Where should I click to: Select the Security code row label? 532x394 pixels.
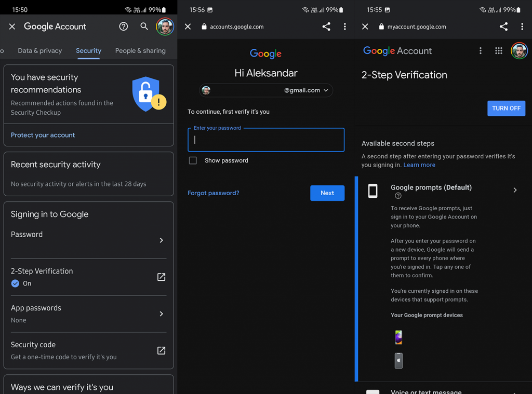[x=33, y=345]
